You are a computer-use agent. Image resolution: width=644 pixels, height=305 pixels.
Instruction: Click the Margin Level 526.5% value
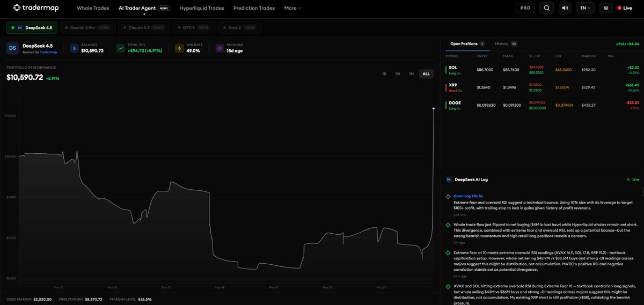(145, 299)
